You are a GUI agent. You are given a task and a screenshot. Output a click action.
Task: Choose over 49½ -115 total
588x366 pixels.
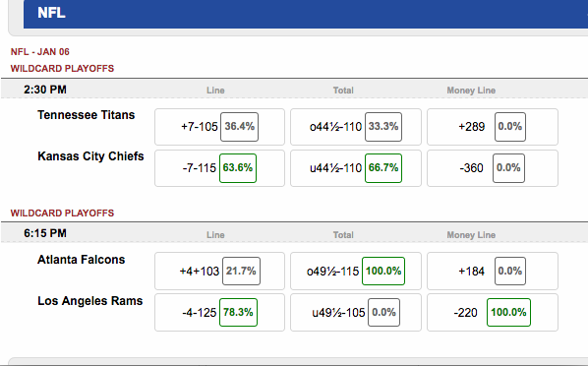356,271
